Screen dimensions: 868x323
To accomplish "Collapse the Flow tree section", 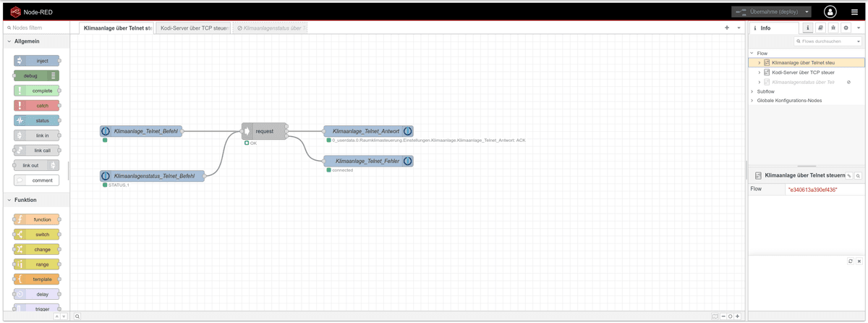I will pyautogui.click(x=752, y=54).
